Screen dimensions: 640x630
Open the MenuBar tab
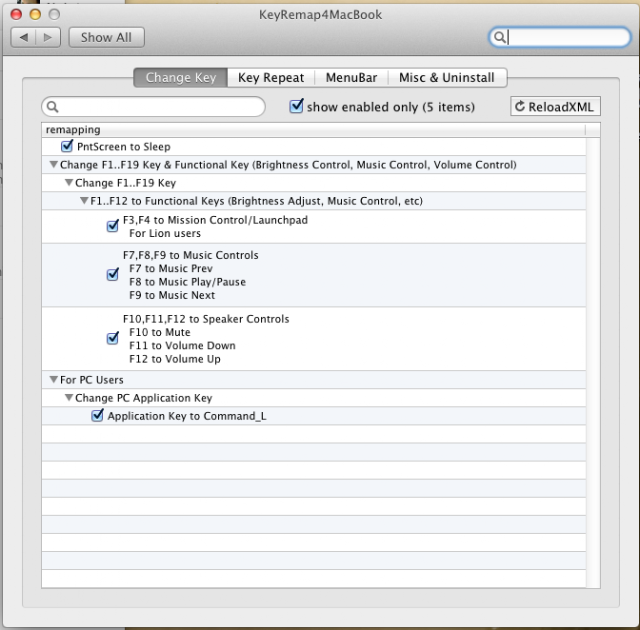point(351,78)
